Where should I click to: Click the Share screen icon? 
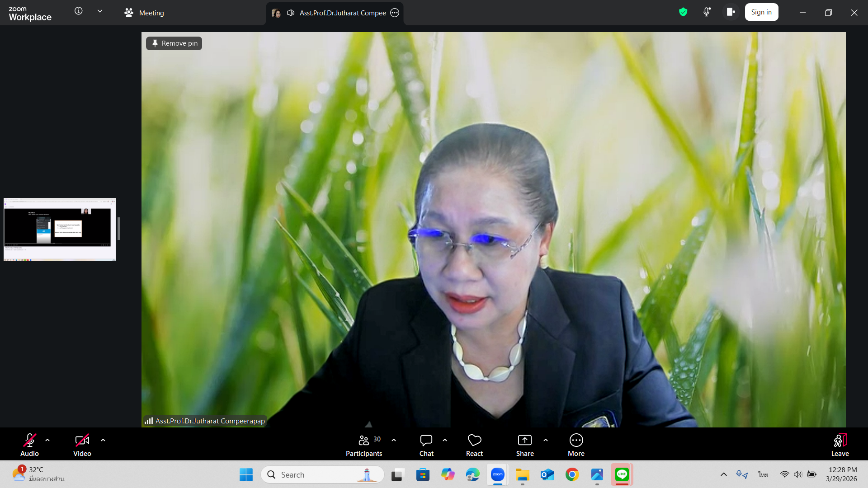pos(524,441)
